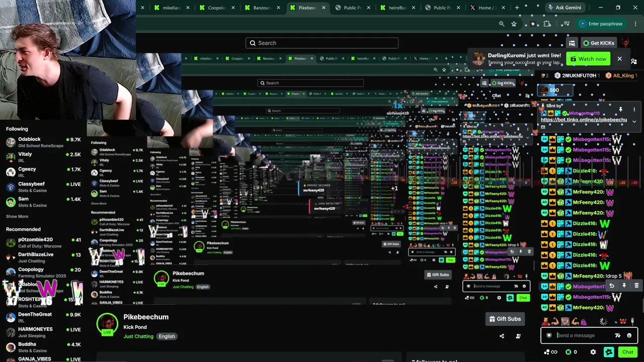Open the main Just Chatting category link
The width and height of the screenshot is (644, 362).
(138, 336)
